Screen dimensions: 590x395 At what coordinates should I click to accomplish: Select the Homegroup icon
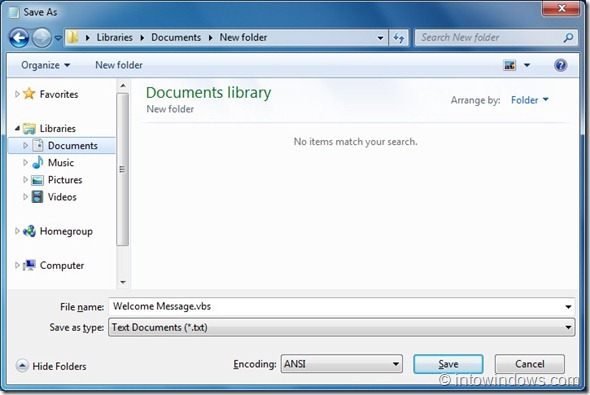tap(29, 231)
